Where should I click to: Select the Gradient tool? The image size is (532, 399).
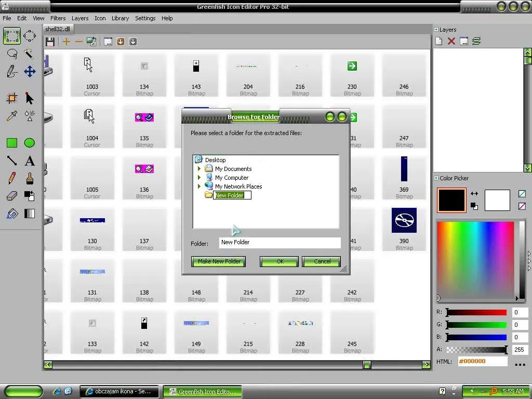[x=30, y=214]
